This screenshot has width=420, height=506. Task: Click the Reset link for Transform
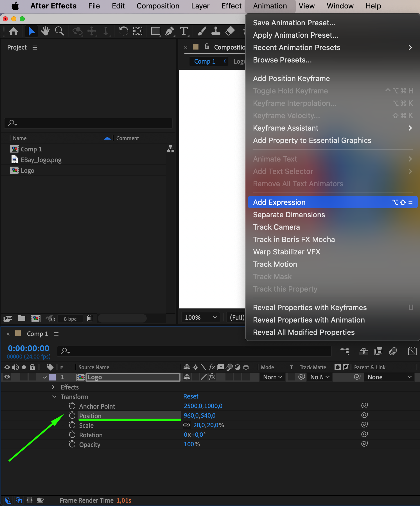tap(191, 396)
